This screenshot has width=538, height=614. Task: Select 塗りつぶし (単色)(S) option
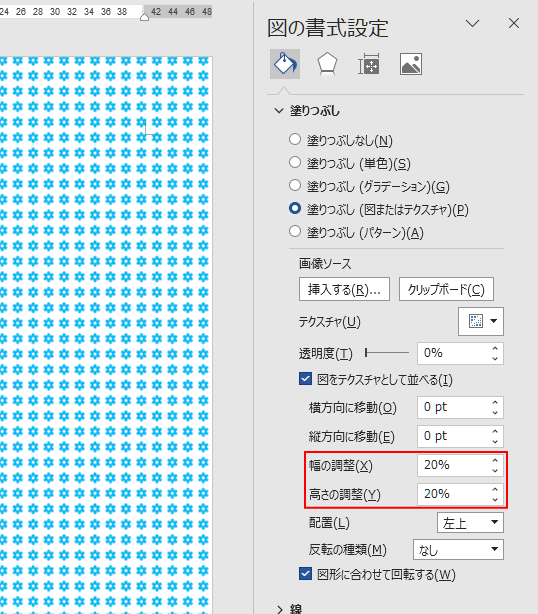click(x=295, y=163)
